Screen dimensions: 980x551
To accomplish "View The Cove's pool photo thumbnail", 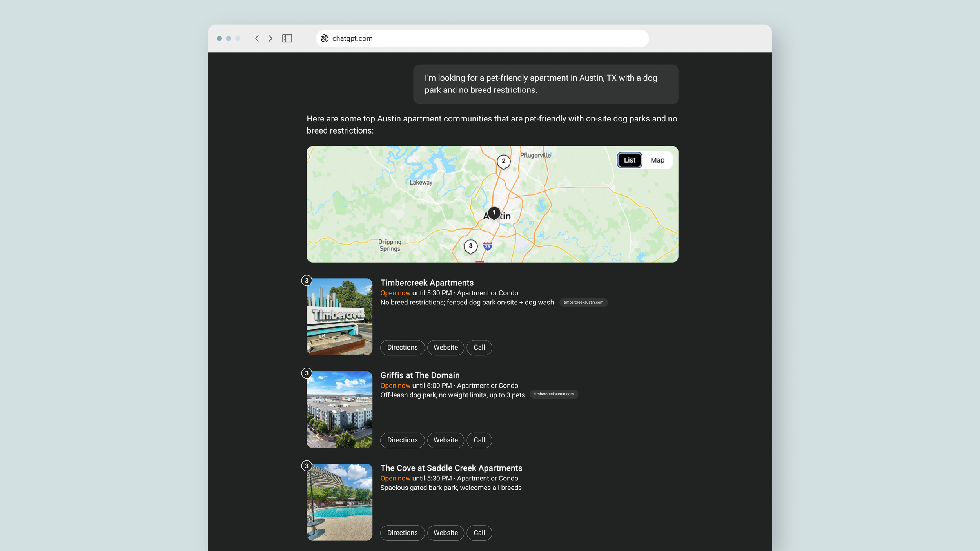I will (x=339, y=502).
